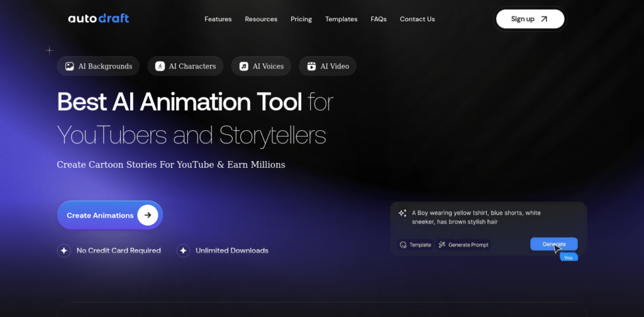Image resolution: width=644 pixels, height=317 pixels.
Task: Select the AI Voices pill label
Action: [x=268, y=66]
